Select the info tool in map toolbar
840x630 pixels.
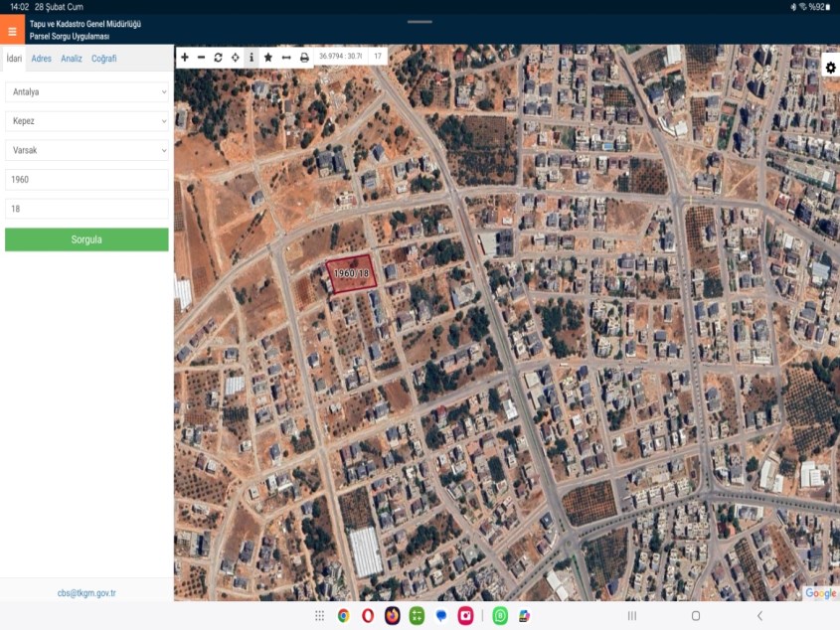click(x=252, y=58)
